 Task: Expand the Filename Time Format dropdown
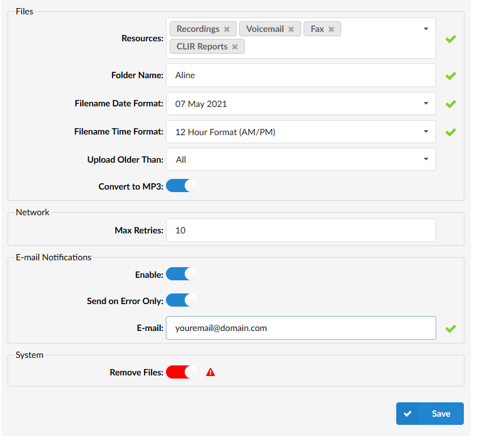click(300, 132)
